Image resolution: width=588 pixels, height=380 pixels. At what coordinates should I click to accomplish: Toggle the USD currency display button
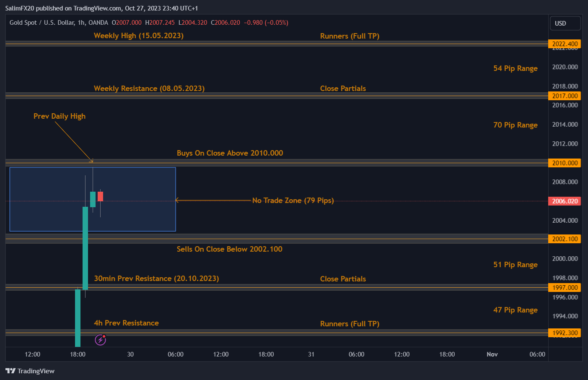coord(565,23)
